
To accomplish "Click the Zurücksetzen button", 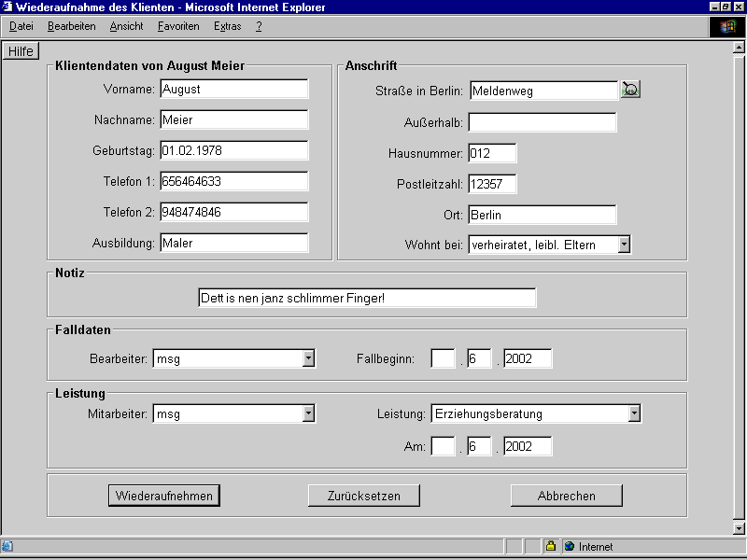I will 363,496.
